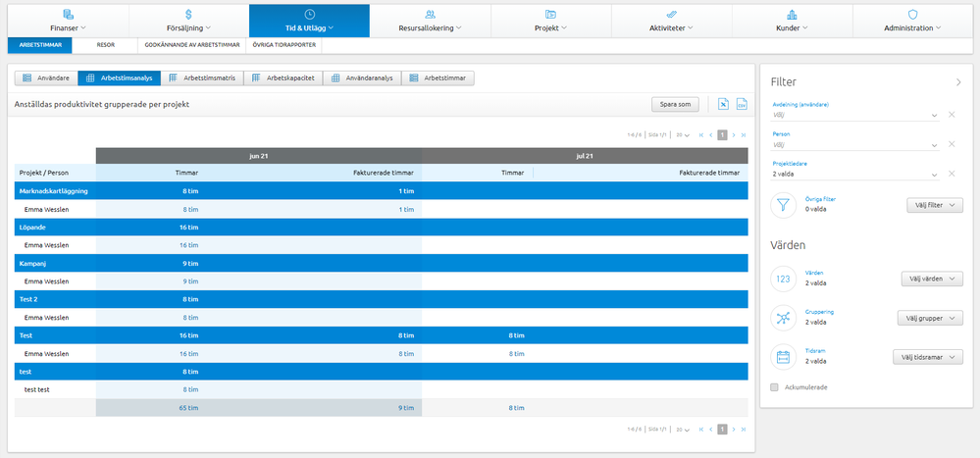Select the Användaranalys report tab

(x=362, y=78)
